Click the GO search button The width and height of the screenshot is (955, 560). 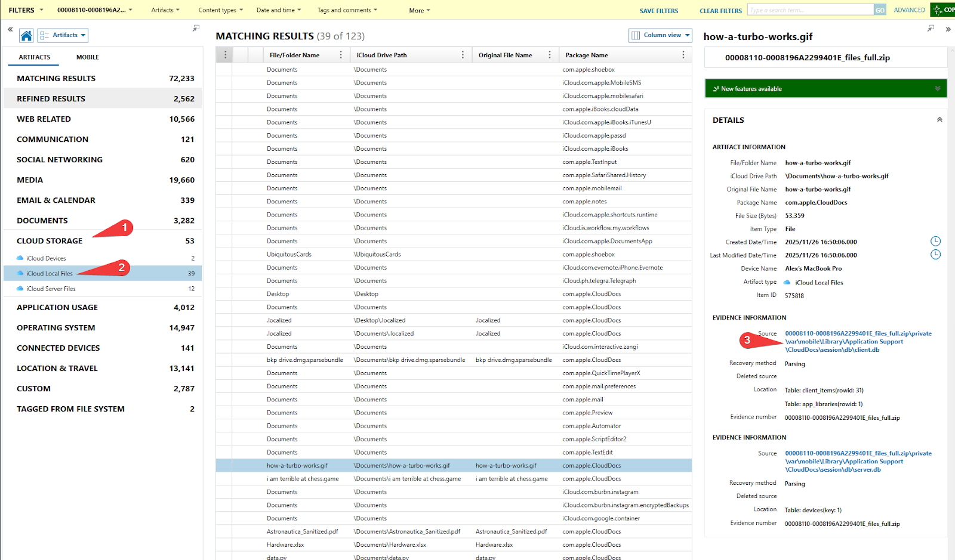click(x=880, y=10)
